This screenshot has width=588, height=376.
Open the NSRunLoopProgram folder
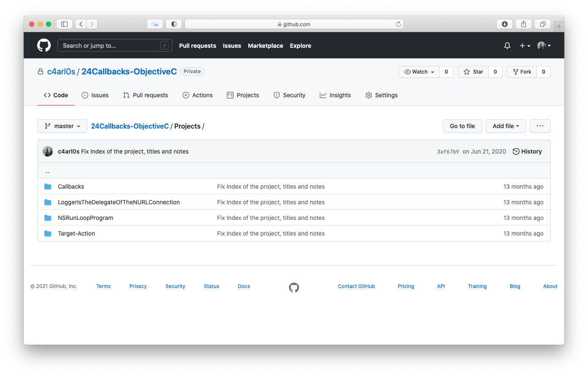click(x=85, y=218)
